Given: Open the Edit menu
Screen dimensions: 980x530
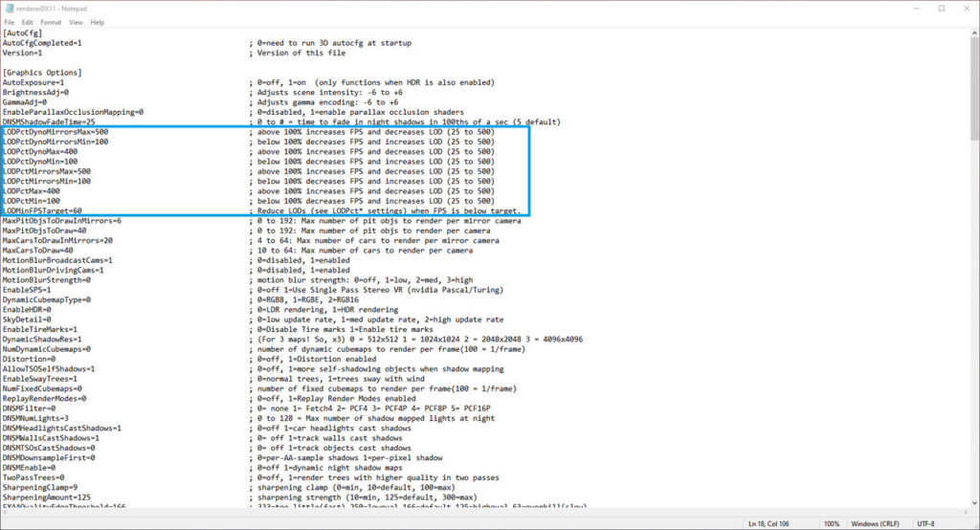Looking at the screenshot, I should coord(27,22).
